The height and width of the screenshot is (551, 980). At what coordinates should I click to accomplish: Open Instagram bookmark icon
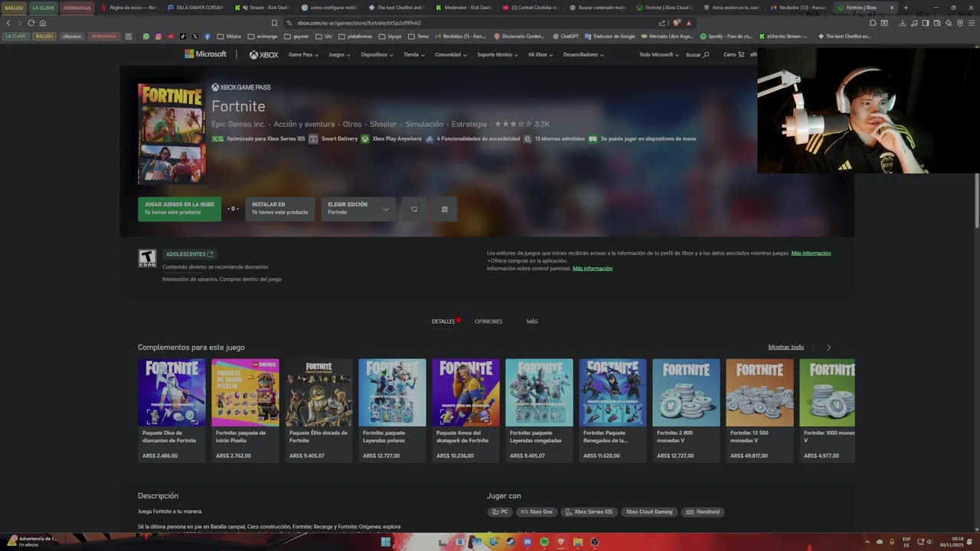point(158,36)
